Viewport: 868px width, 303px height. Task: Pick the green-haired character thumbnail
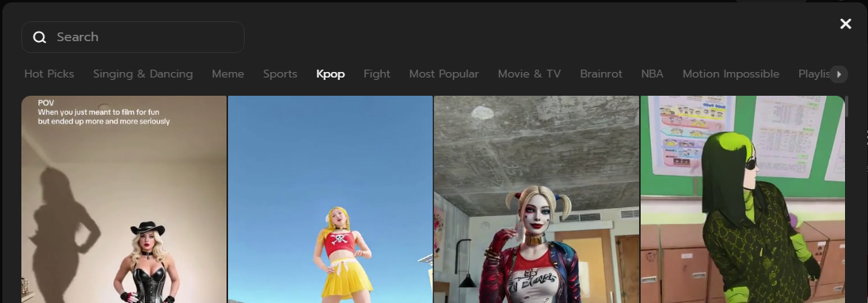pos(742,199)
